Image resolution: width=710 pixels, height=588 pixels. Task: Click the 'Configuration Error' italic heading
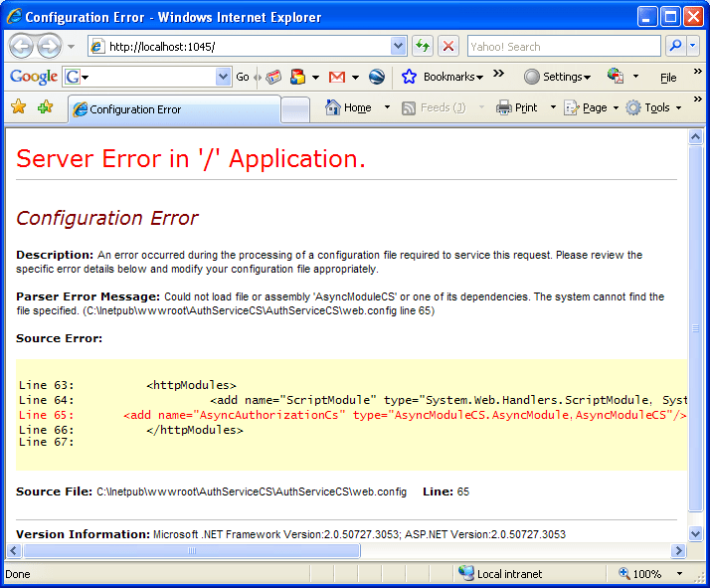pyautogui.click(x=107, y=218)
